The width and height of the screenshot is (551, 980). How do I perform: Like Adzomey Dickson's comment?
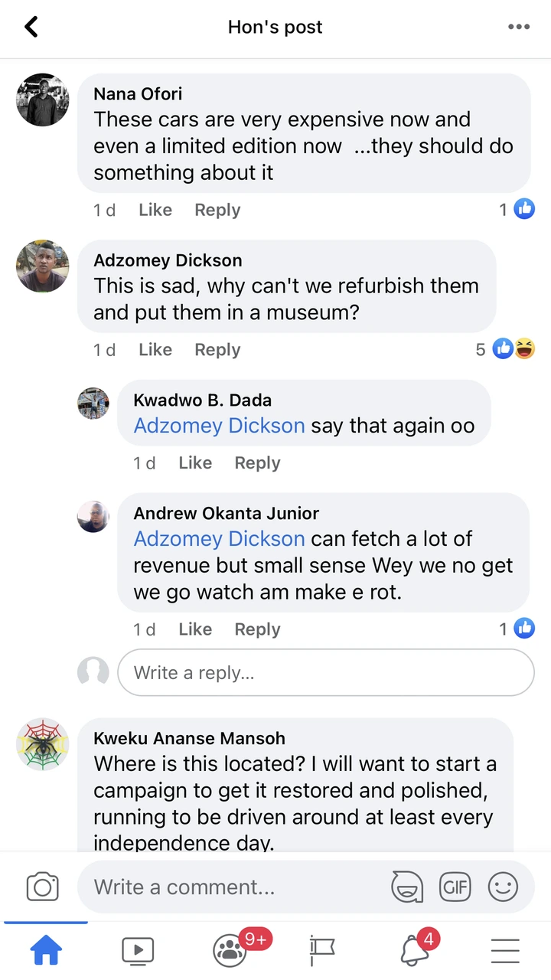155,350
